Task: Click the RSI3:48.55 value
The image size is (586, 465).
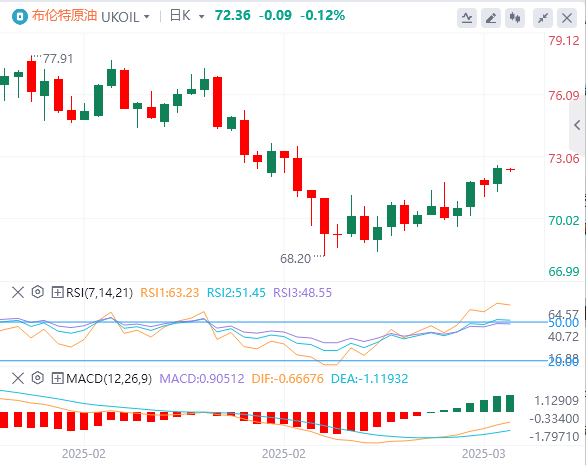Action: click(x=302, y=293)
